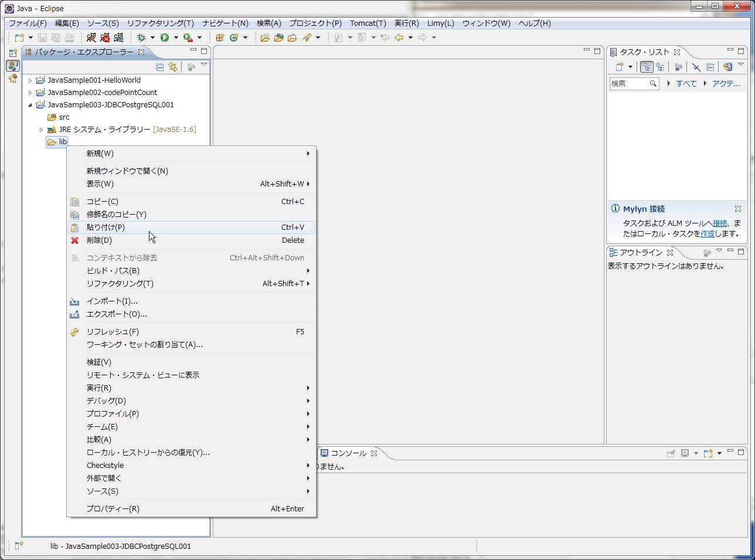Toggle categorized presentation in the Task List

pyautogui.click(x=647, y=67)
